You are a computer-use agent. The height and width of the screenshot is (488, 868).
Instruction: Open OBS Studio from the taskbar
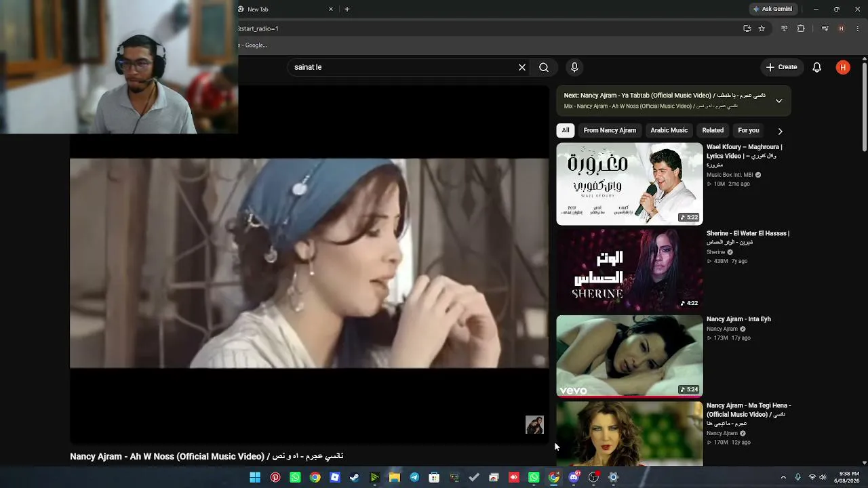click(x=594, y=477)
